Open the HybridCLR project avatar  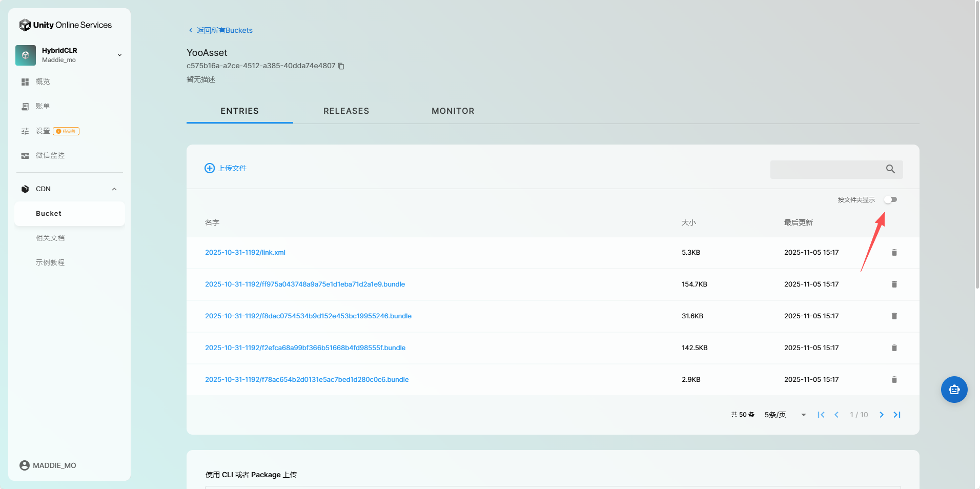click(26, 55)
